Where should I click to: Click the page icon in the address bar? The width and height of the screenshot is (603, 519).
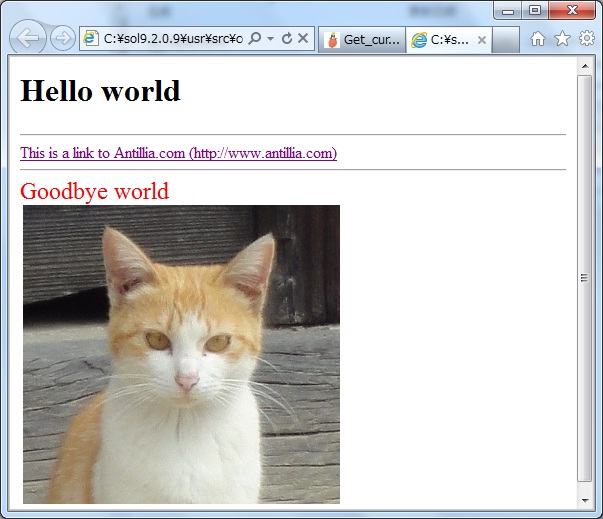point(91,38)
